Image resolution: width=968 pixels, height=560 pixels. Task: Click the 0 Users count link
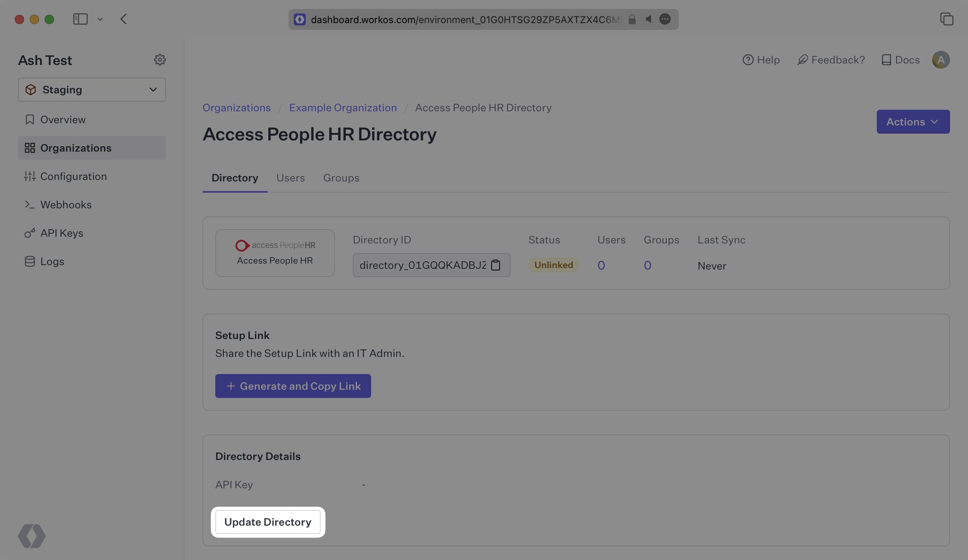tap(600, 265)
